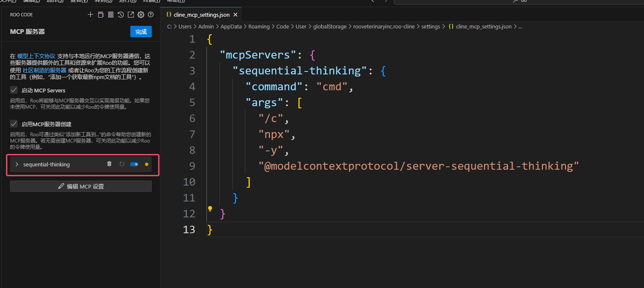This screenshot has height=288, width=644.
Task: Open the globalStorage breadcrumb segment
Action: pyautogui.click(x=330, y=26)
